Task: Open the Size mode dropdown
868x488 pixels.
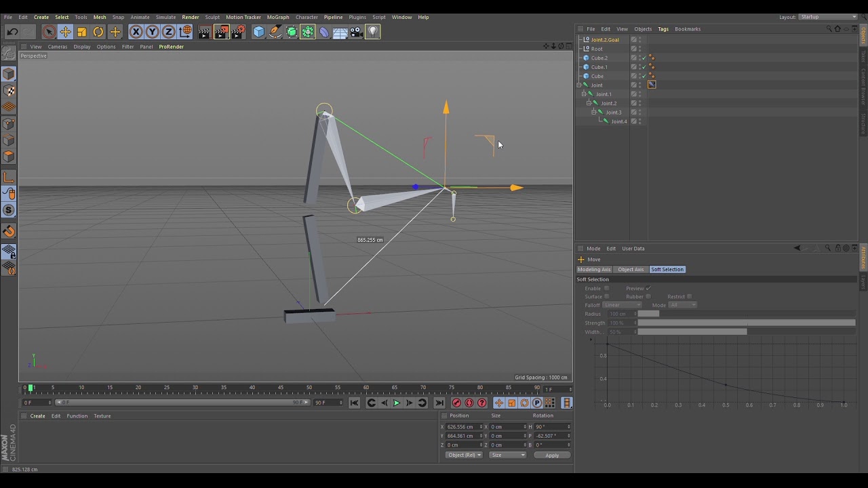Action: click(x=507, y=455)
